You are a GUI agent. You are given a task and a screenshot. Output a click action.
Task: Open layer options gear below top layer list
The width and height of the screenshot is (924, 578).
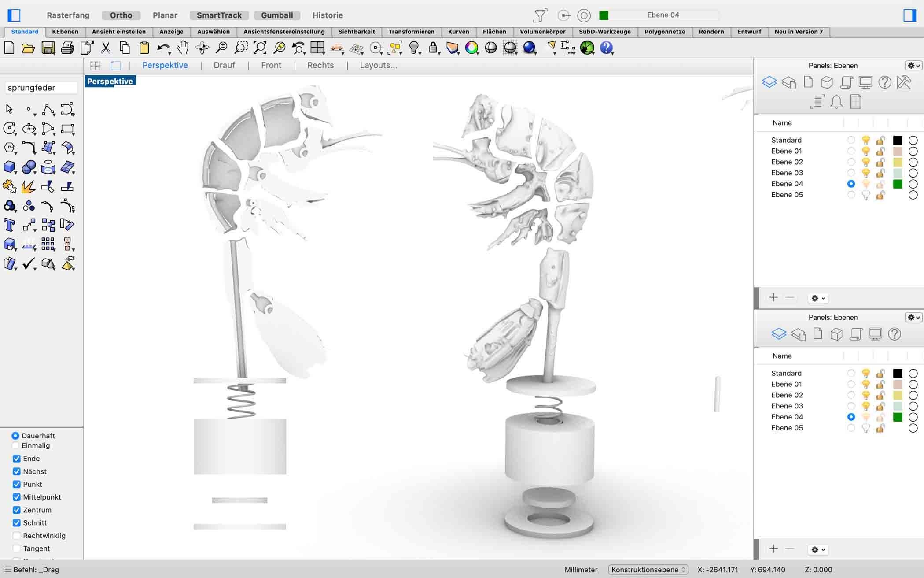click(818, 298)
